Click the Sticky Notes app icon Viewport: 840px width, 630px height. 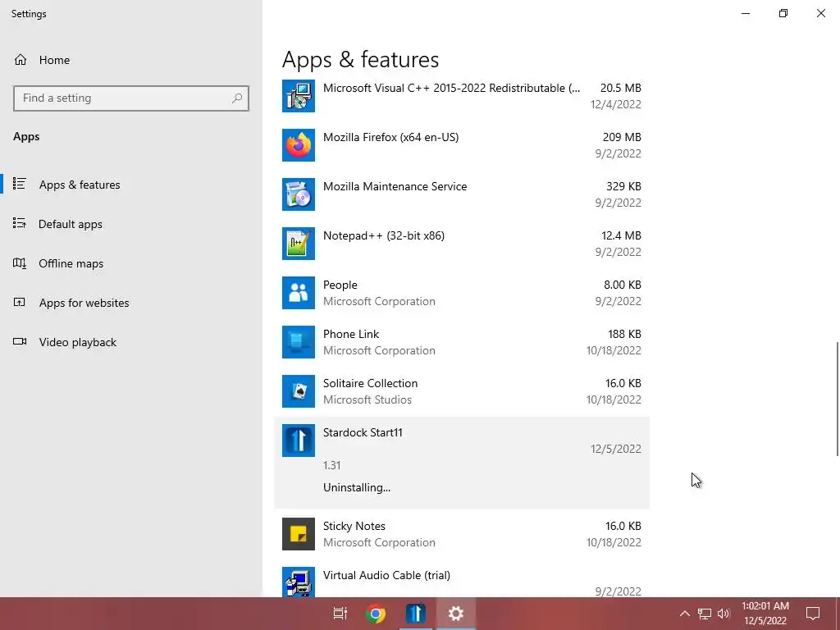[x=299, y=534]
